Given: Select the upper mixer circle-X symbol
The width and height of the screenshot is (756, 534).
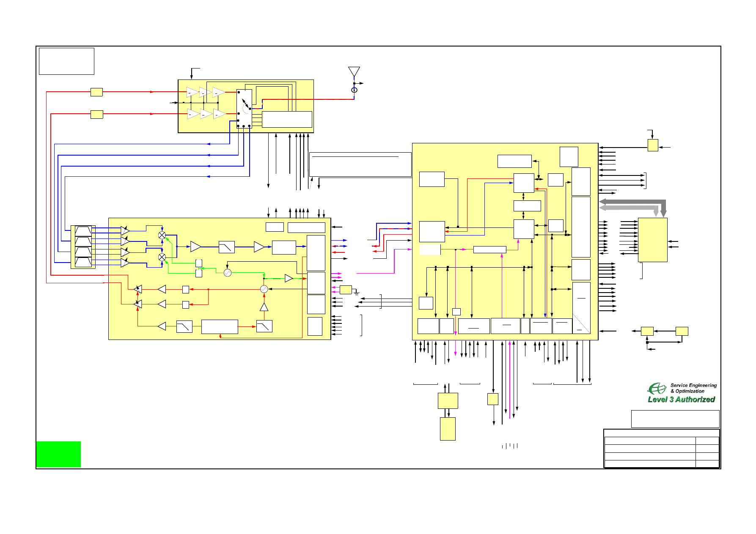Looking at the screenshot, I should pyautogui.click(x=162, y=235).
